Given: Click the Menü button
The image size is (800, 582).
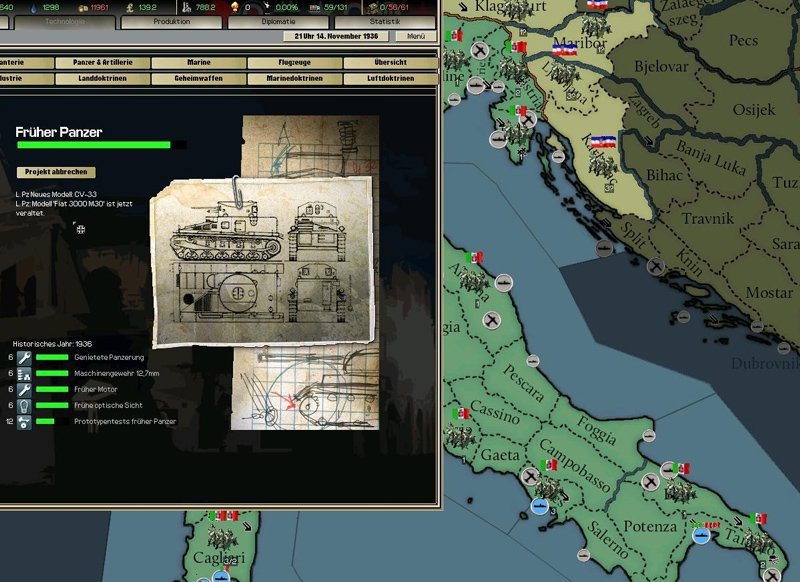Looking at the screenshot, I should [415, 36].
